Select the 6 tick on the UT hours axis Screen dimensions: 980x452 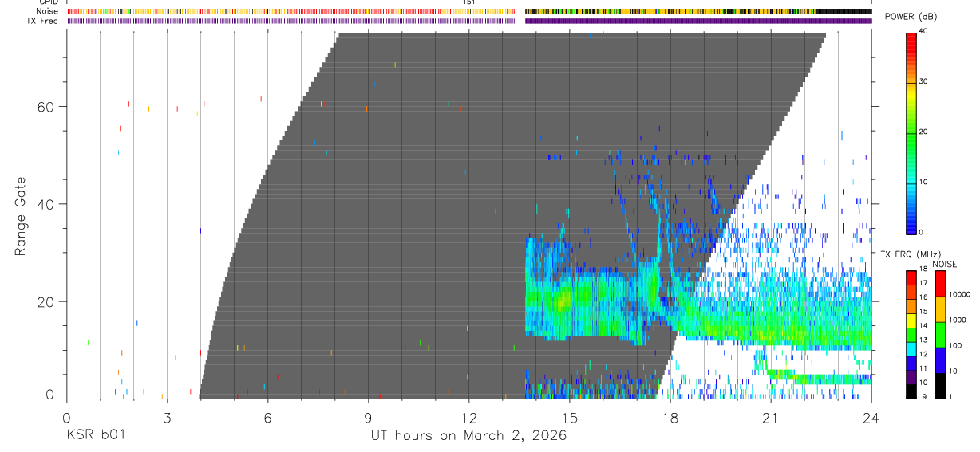[x=267, y=416]
